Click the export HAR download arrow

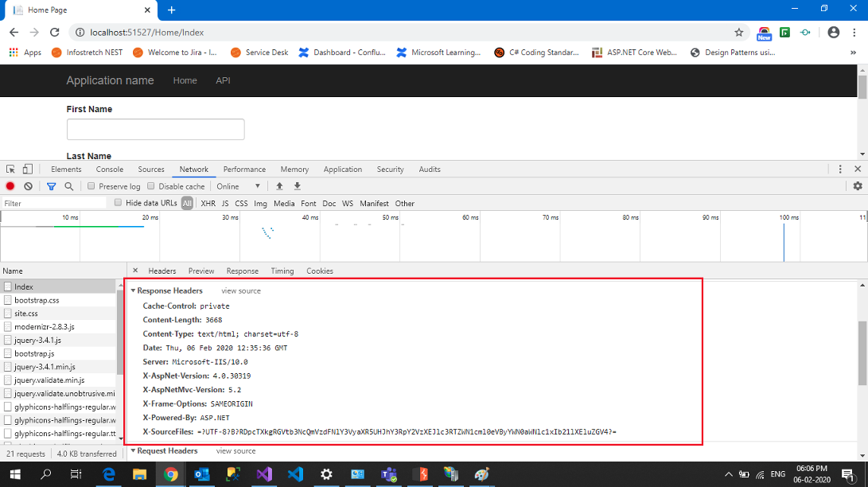pos(298,186)
